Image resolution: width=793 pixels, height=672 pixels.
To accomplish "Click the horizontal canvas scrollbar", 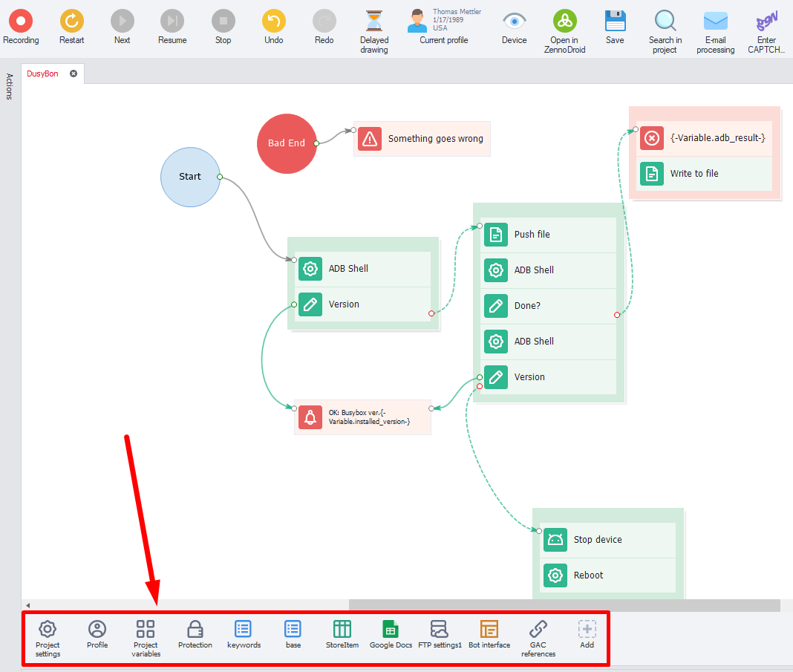I will (x=564, y=605).
